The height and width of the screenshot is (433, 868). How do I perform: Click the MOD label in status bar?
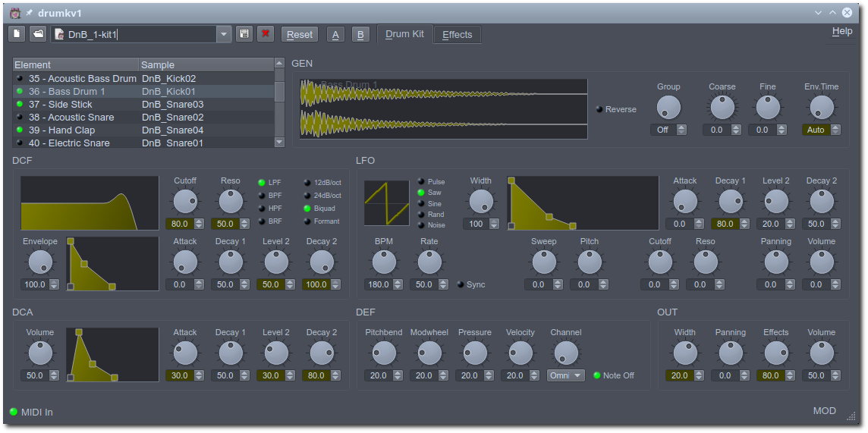(x=824, y=411)
